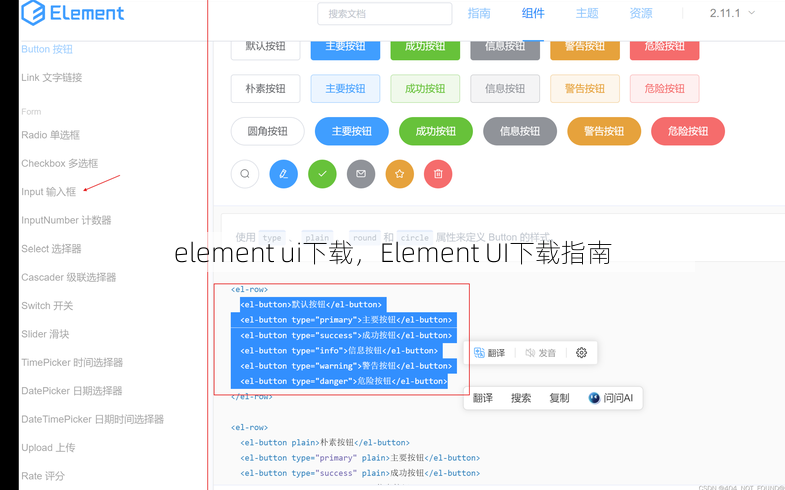Click the gray mail circle button
Screen dimensions: 785x490
pos(361,174)
